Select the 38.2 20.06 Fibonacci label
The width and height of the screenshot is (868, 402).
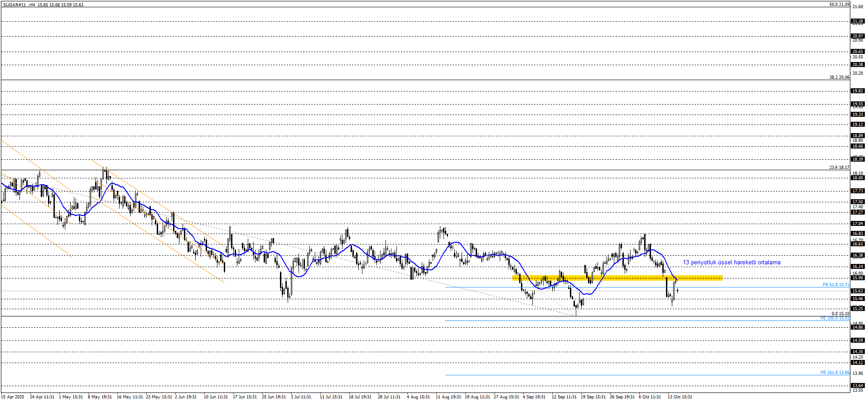click(839, 77)
